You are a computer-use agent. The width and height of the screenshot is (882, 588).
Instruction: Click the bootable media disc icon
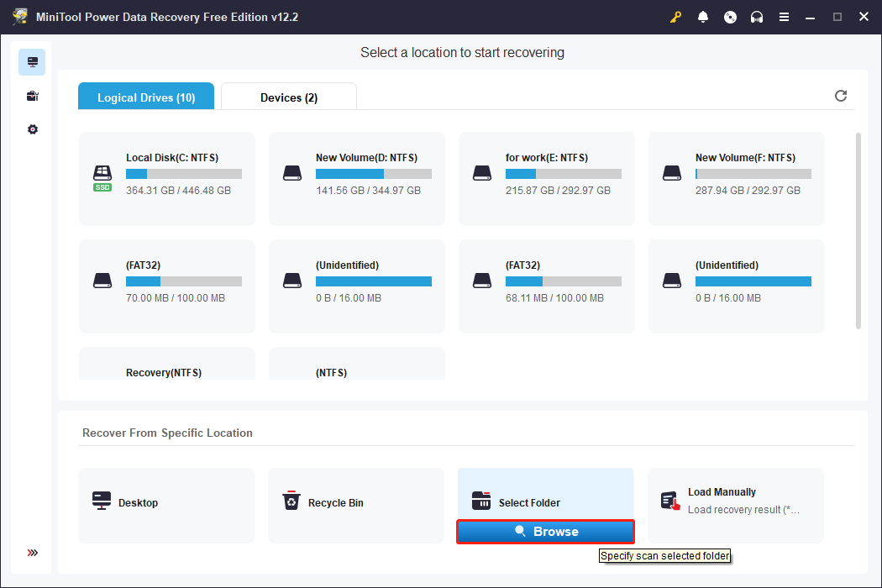(x=730, y=17)
